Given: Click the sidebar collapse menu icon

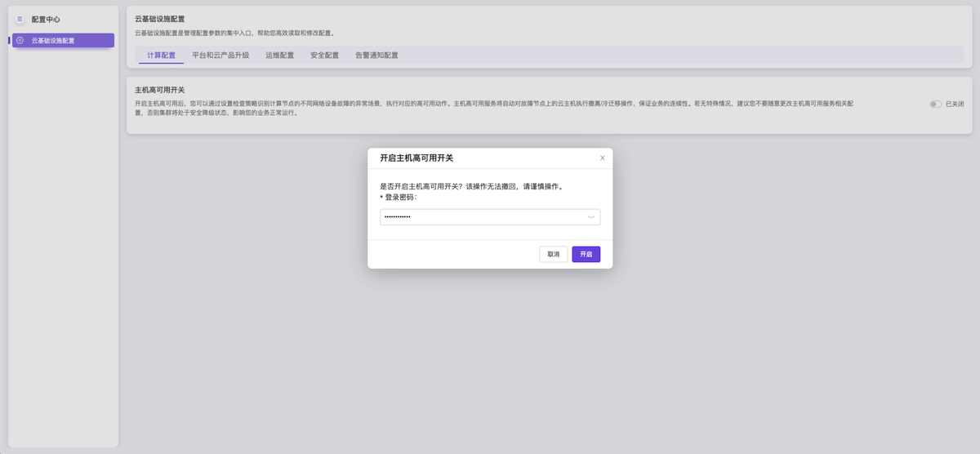Looking at the screenshot, I should 20,19.
